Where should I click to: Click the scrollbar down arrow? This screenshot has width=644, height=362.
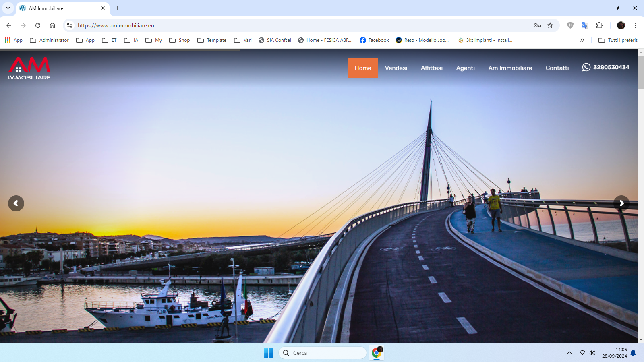coord(641,339)
